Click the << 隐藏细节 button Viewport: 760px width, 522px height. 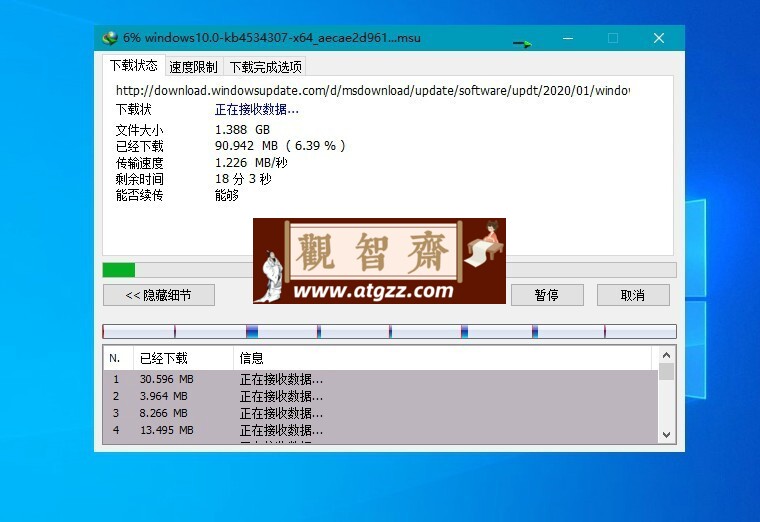[x=158, y=295]
